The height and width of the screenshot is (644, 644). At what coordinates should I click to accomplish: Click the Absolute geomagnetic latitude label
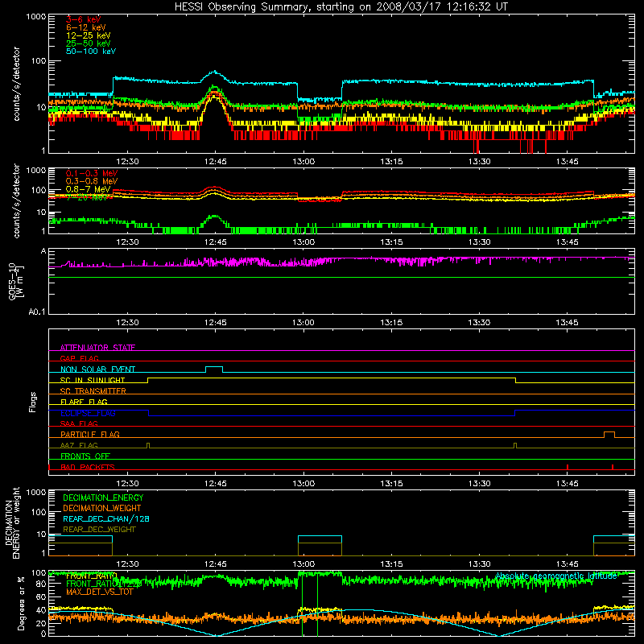(556, 576)
